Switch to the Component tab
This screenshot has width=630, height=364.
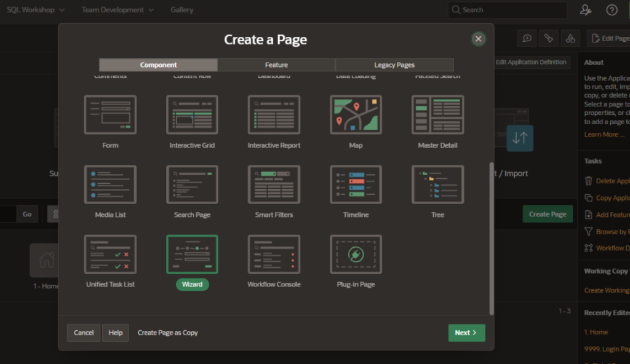pyautogui.click(x=158, y=65)
